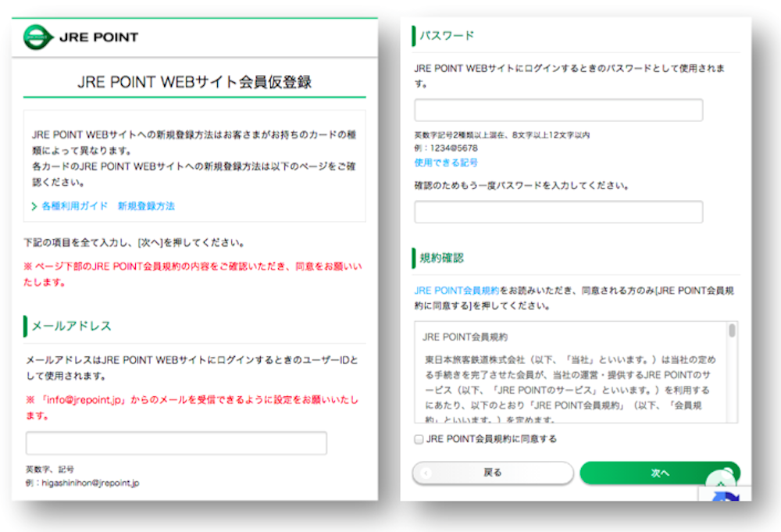Open the 使用できる記号 link
This screenshot has height=532, width=781.
(446, 162)
